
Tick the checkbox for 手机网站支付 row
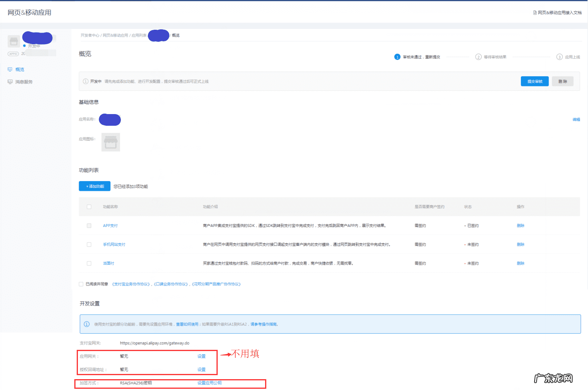point(89,245)
